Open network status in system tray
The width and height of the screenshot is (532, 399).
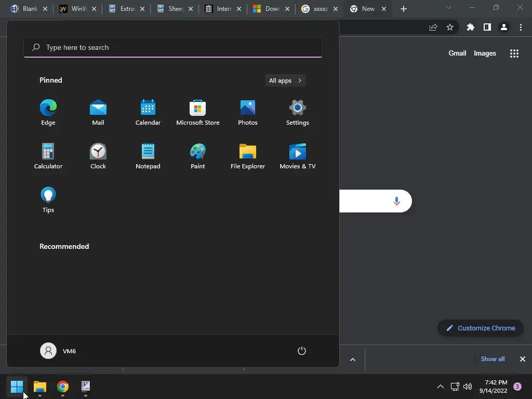[455, 387]
